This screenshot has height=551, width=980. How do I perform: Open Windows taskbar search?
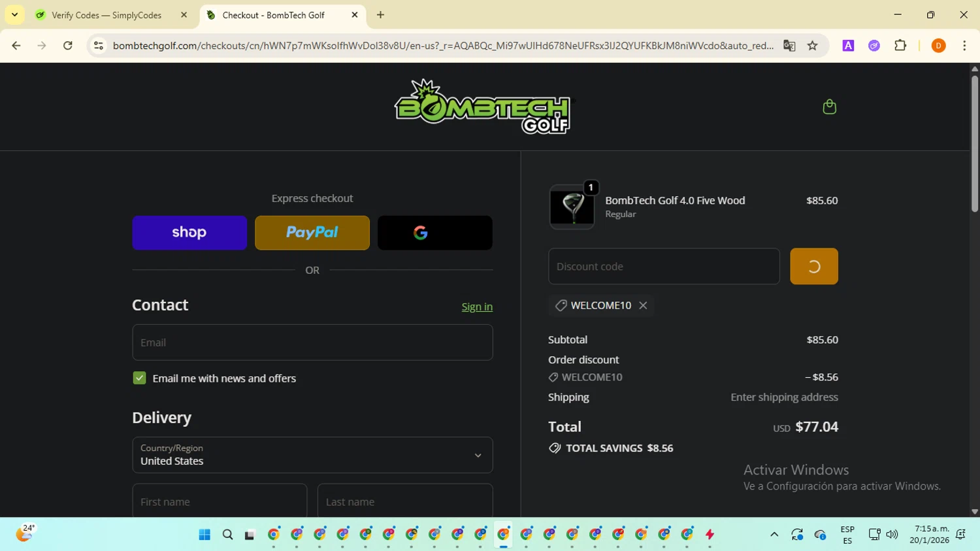click(227, 535)
